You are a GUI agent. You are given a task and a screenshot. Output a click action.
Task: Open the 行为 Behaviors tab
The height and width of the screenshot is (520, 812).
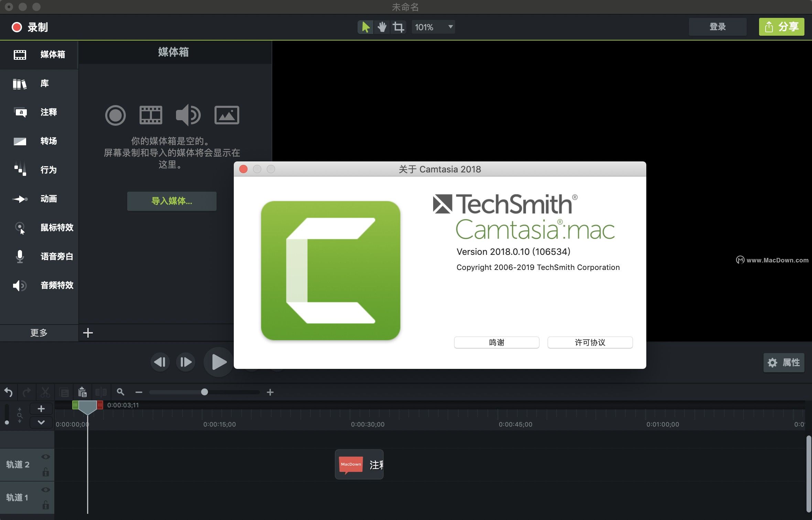point(39,170)
